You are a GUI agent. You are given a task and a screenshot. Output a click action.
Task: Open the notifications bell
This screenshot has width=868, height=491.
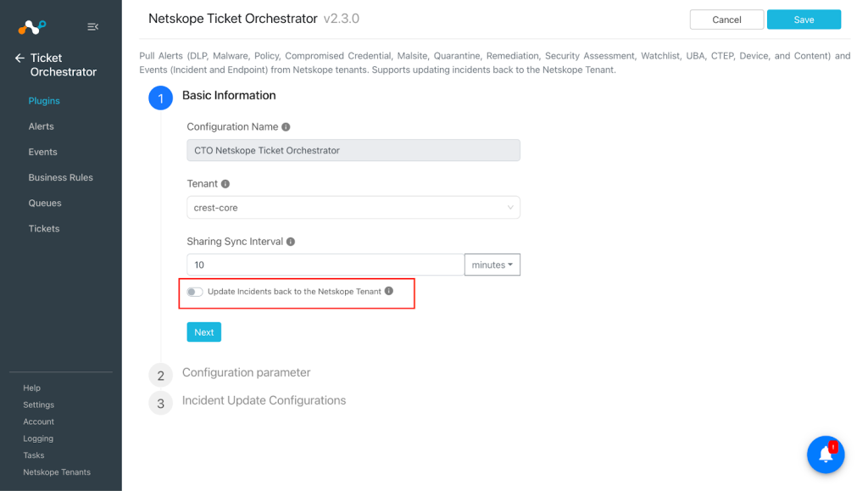[x=826, y=455]
